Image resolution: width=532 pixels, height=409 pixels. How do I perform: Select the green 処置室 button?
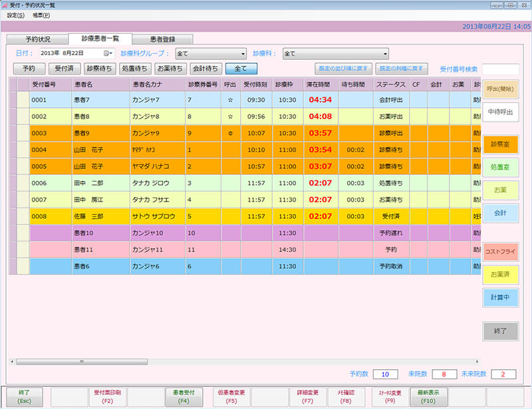(501, 167)
